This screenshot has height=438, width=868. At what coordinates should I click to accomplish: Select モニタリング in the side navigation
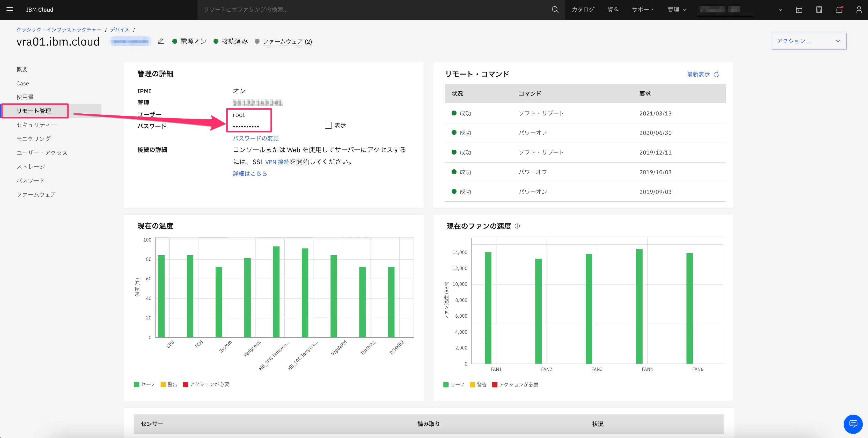pyautogui.click(x=33, y=138)
